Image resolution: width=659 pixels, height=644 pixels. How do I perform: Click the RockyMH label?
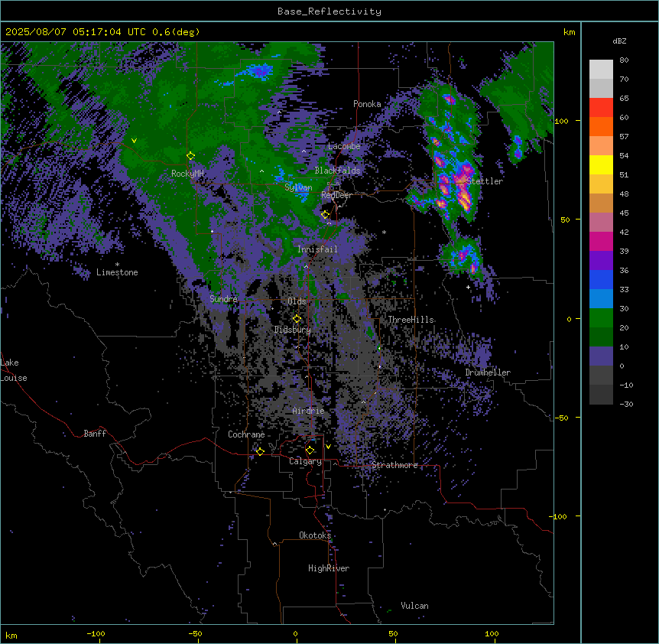click(x=187, y=174)
